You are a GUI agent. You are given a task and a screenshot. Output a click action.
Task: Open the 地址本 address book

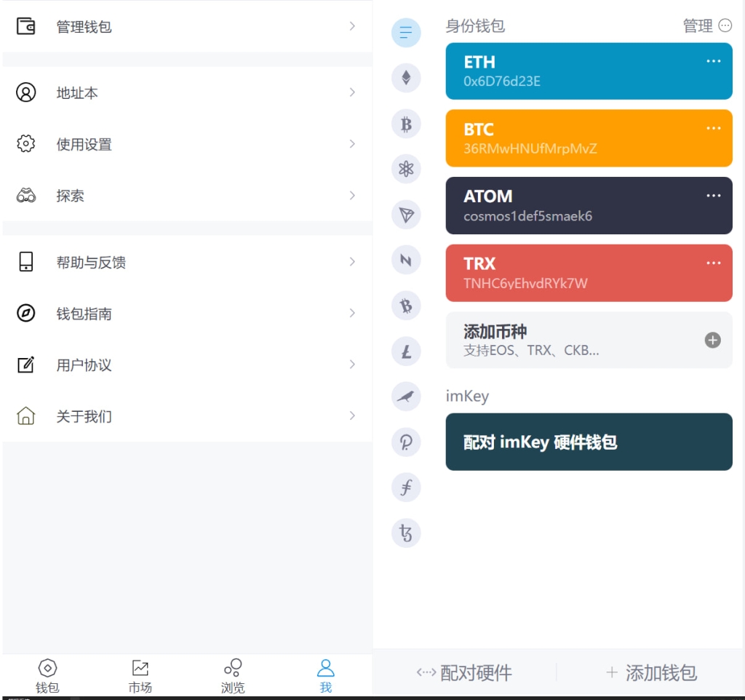186,92
